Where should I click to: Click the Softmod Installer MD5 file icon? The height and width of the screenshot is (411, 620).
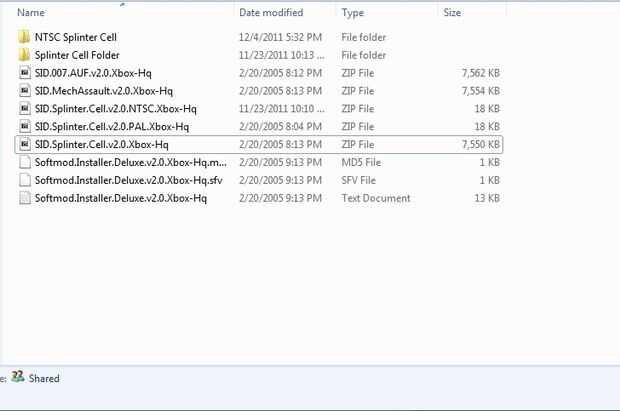tap(25, 162)
